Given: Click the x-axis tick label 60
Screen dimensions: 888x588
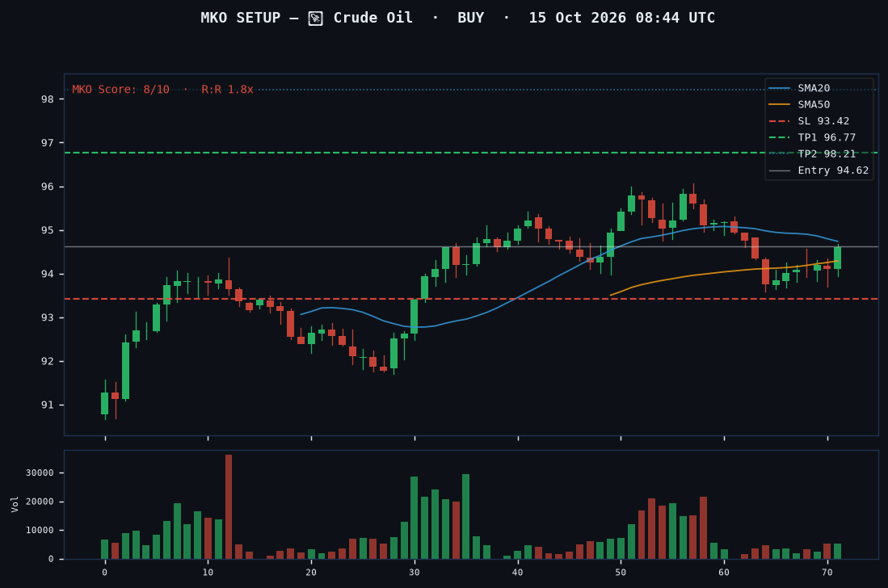Looking at the screenshot, I should (x=724, y=572).
